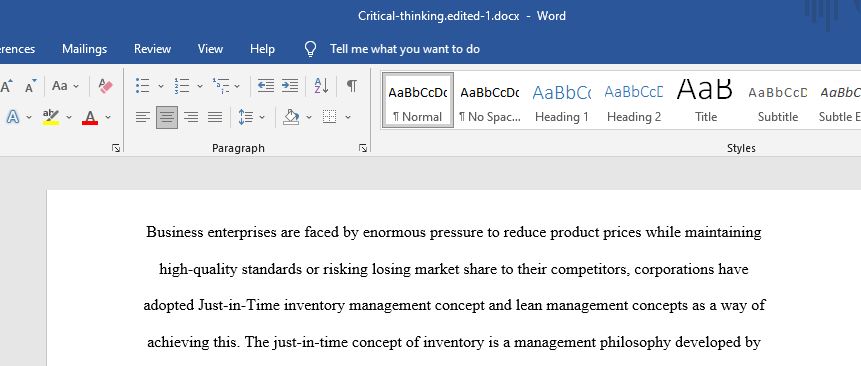Image resolution: width=861 pixels, height=366 pixels.
Task: Apply Text Effects glowing A icon
Action: pos(13,117)
